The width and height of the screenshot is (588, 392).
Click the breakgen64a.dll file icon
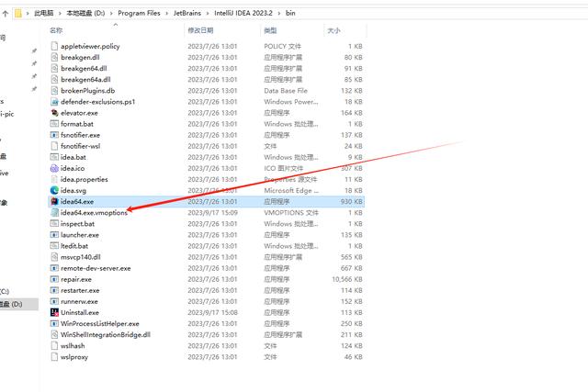pyautogui.click(x=54, y=80)
